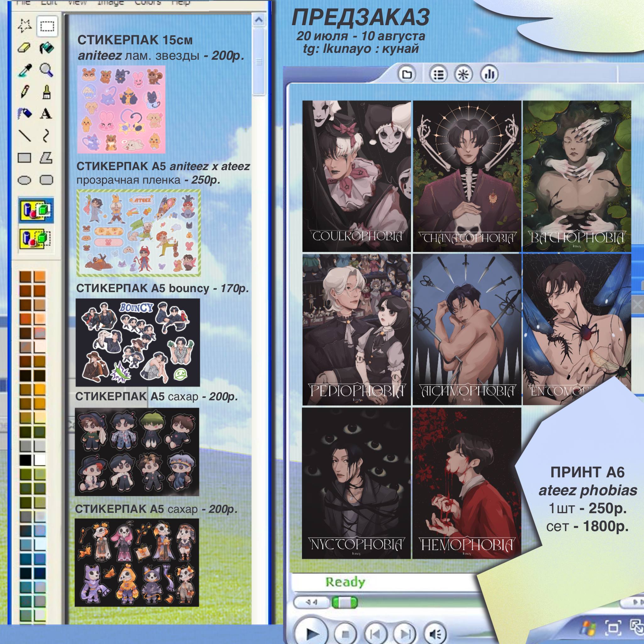Click the 'сет - 1800р.' price text
Screen dimensions: 644x644
point(587,526)
